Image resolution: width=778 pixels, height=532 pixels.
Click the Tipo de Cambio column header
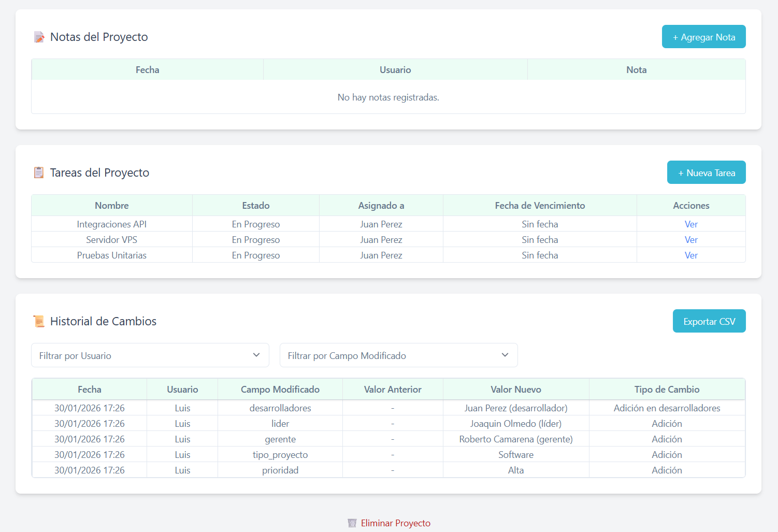[x=667, y=390]
